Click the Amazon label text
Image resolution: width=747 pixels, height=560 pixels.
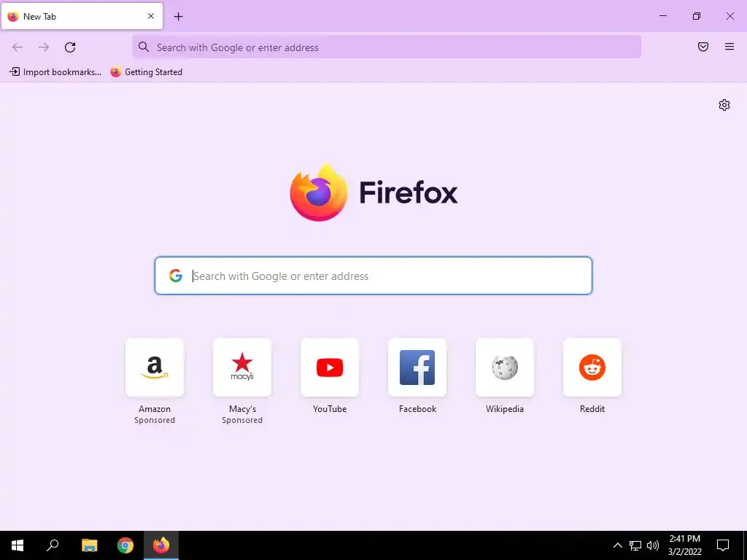pyautogui.click(x=155, y=408)
